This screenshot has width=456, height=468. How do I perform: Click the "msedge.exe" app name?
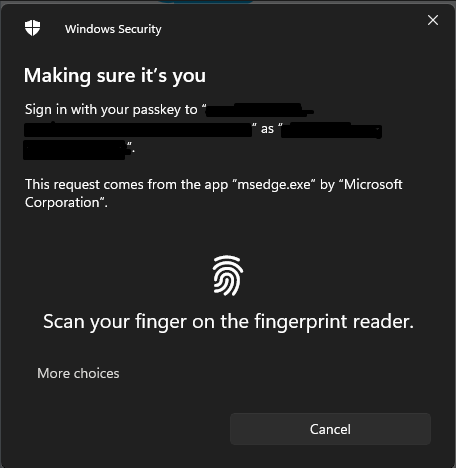pos(274,185)
